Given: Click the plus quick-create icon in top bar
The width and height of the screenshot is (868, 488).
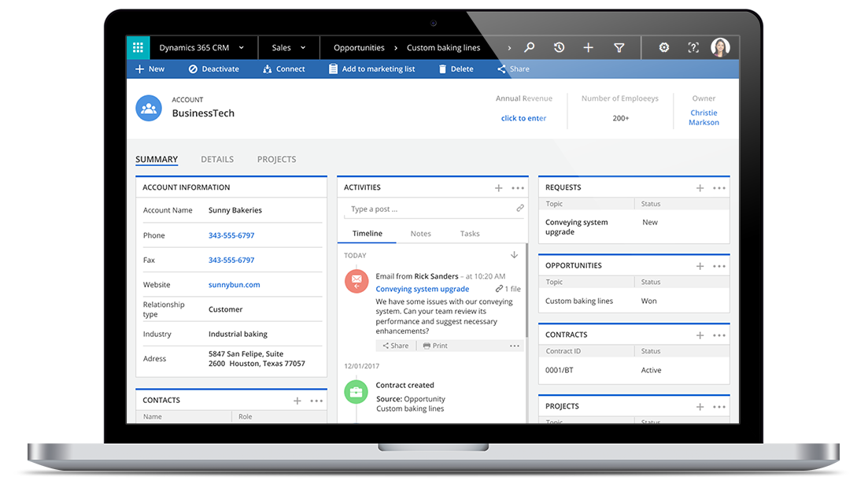Looking at the screenshot, I should coord(589,48).
